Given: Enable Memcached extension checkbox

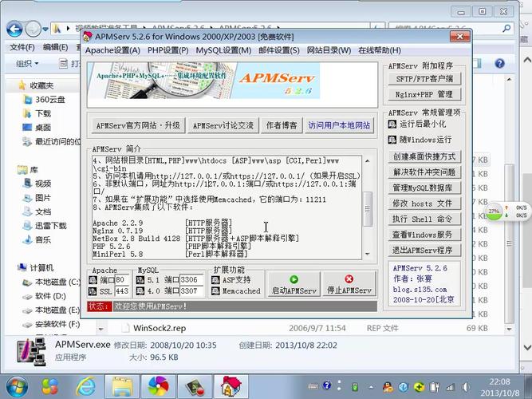Looking at the screenshot, I should 215,291.
